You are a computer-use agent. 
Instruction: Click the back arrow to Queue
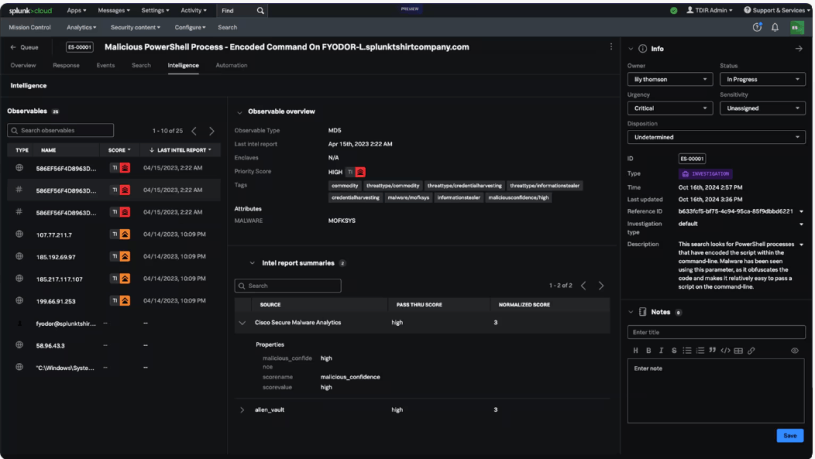[14, 47]
